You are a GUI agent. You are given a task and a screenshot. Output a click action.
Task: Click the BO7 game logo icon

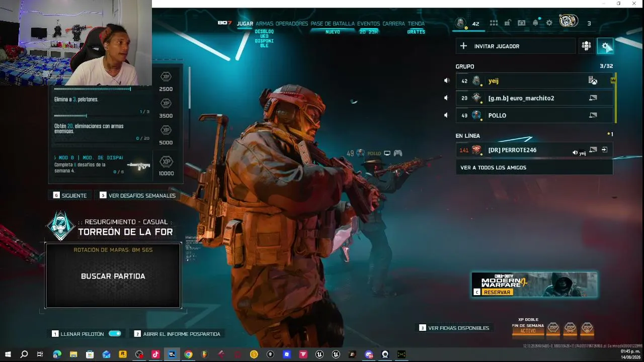tap(224, 23)
